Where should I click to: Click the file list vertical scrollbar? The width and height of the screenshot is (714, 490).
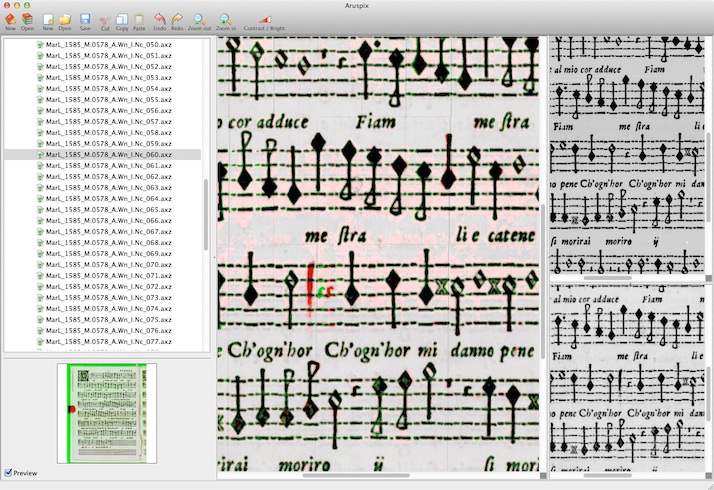[x=206, y=214]
